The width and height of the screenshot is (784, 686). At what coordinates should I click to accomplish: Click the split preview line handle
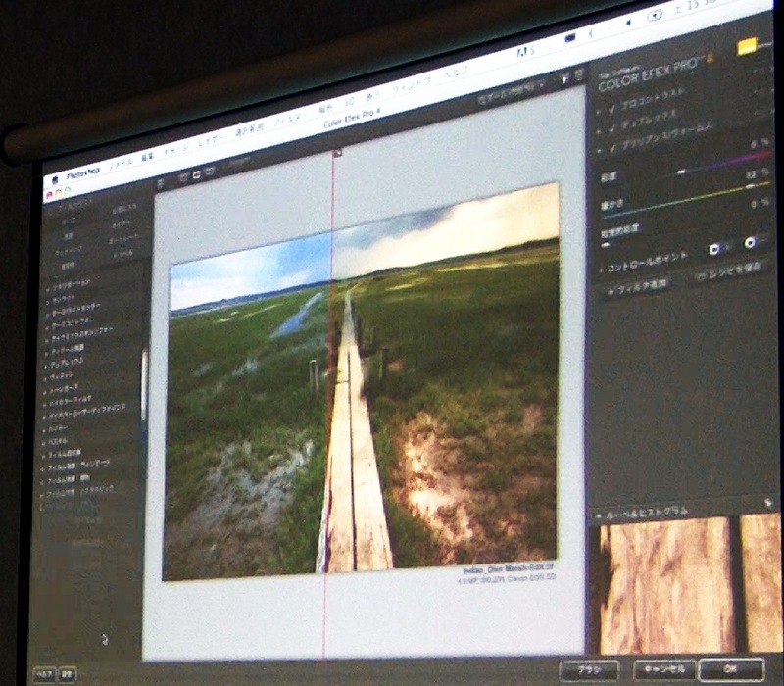[x=337, y=153]
